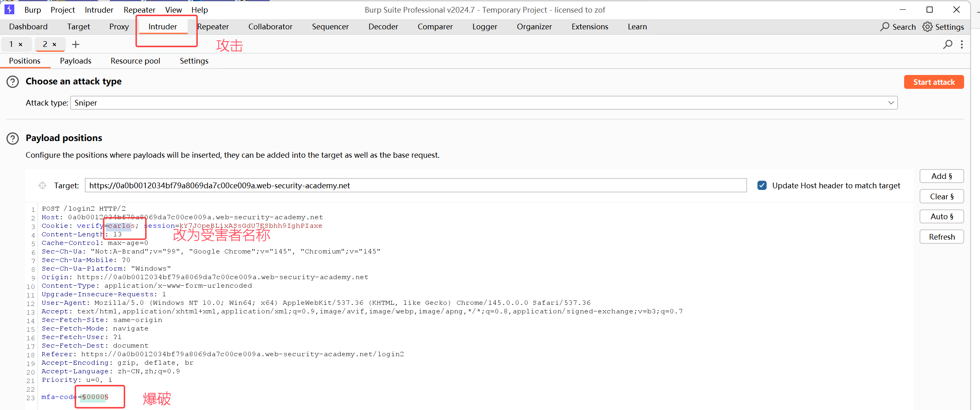Toggle Update Host header to match target
Screen dimensions: 980x410
click(762, 185)
